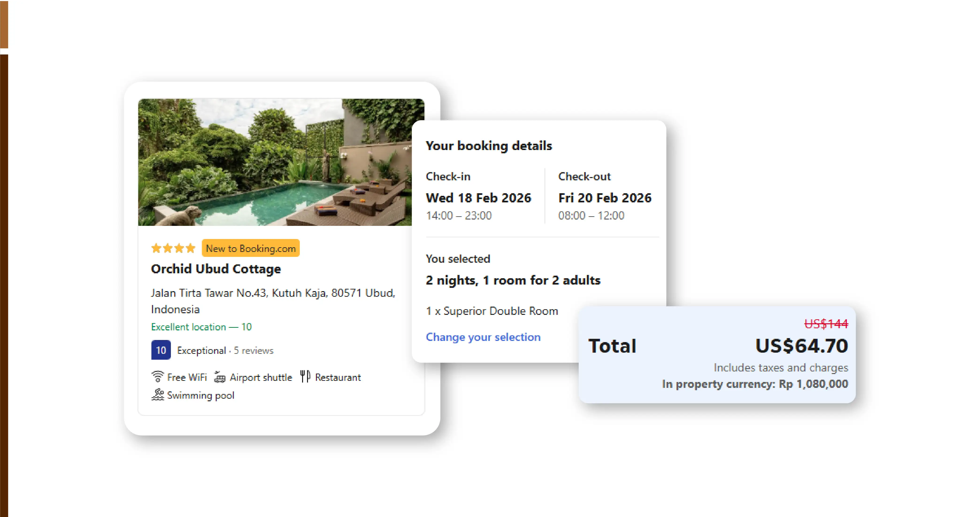Click the Free WiFi icon

coord(158,377)
